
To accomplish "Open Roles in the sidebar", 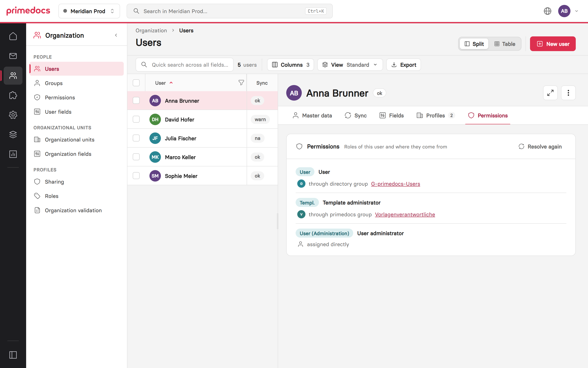I will (x=76, y=196).
